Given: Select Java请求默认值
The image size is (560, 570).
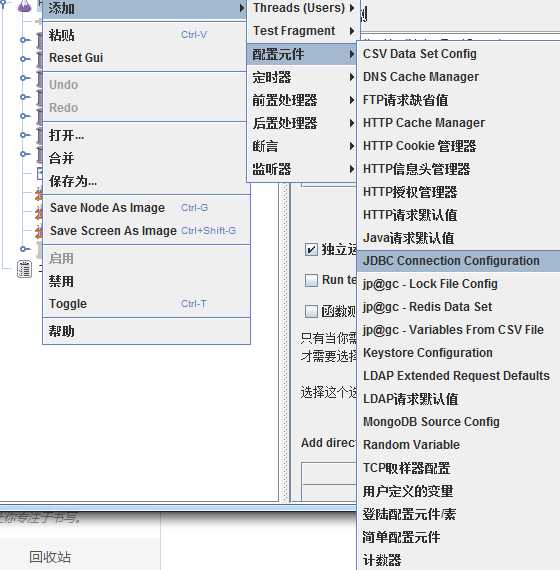Looking at the screenshot, I should (x=459, y=238).
